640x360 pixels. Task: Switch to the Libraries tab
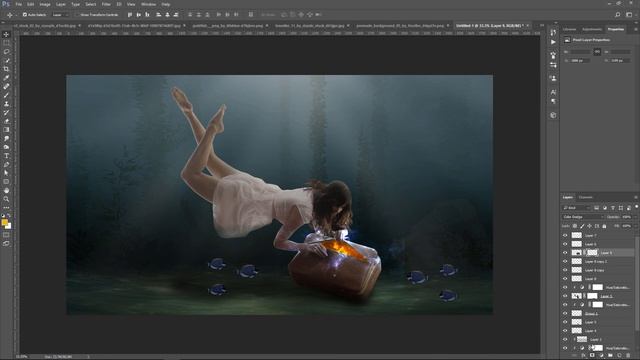570,29
